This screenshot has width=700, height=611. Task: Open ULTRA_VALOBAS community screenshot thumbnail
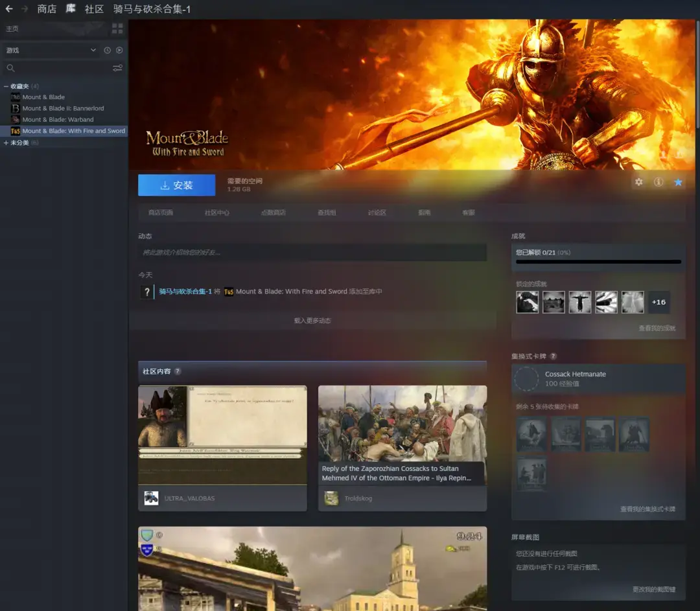223,435
